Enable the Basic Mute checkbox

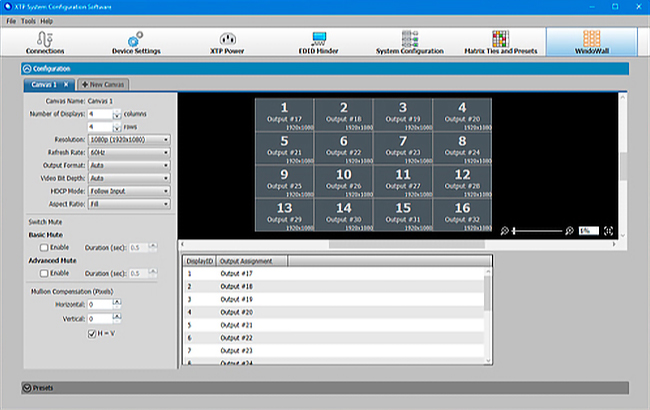tap(43, 245)
